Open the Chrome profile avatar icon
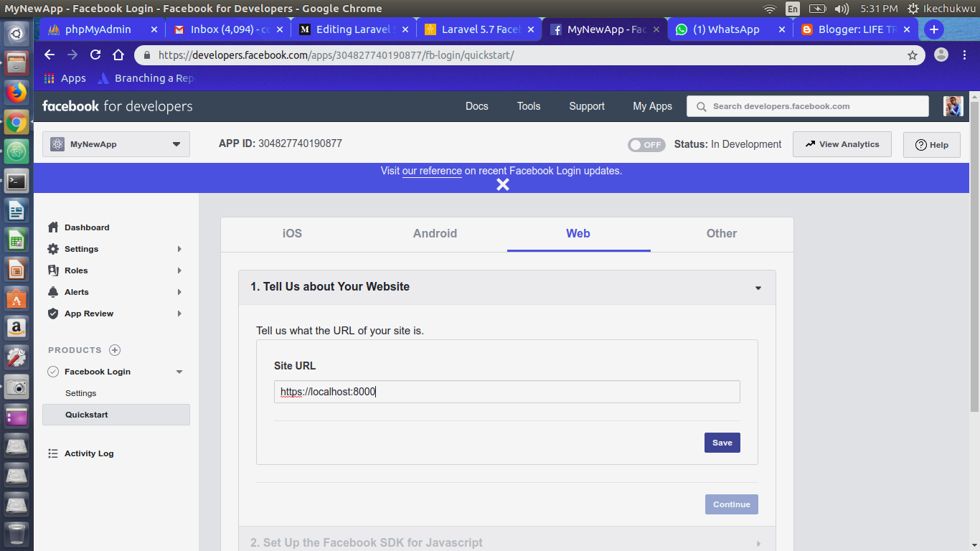The image size is (980, 551). (x=941, y=55)
